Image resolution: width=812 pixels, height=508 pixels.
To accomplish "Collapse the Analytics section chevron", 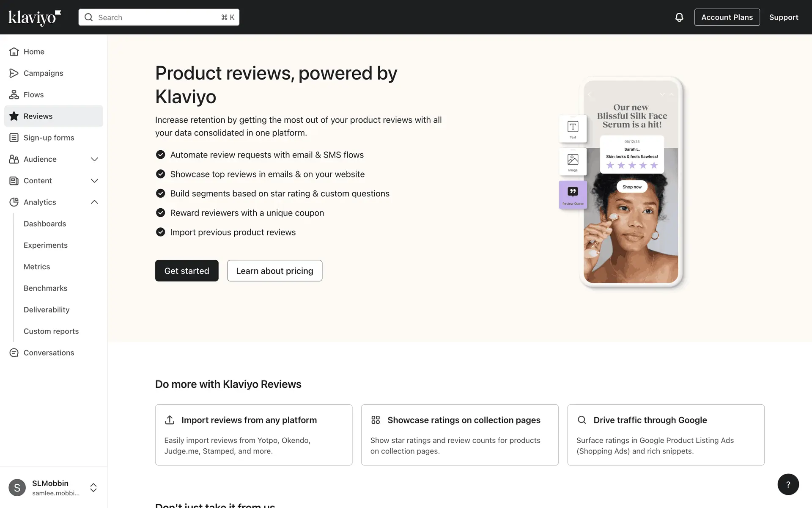I will pos(94,202).
